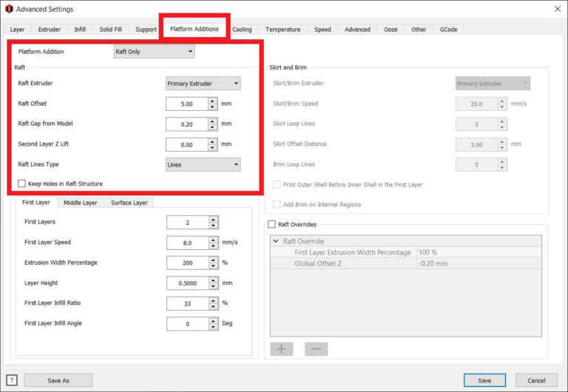Enable Keep Holes in Raft Structure
The width and height of the screenshot is (568, 392).
[22, 183]
